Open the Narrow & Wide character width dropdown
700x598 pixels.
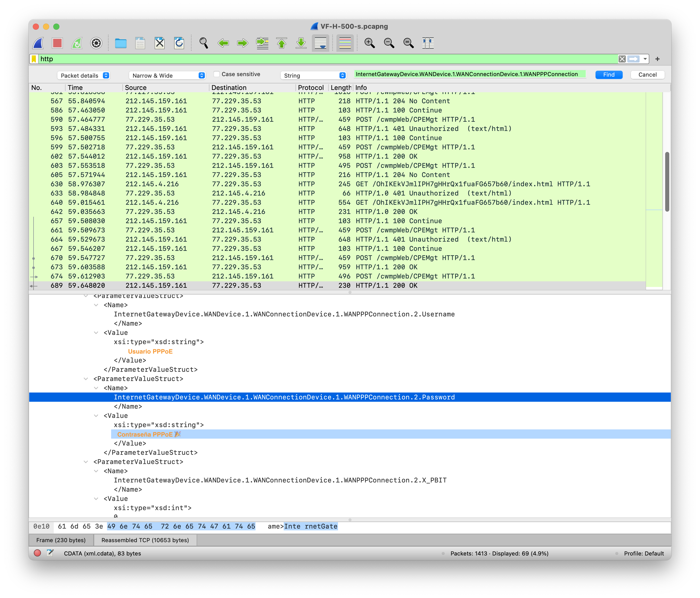tap(167, 75)
